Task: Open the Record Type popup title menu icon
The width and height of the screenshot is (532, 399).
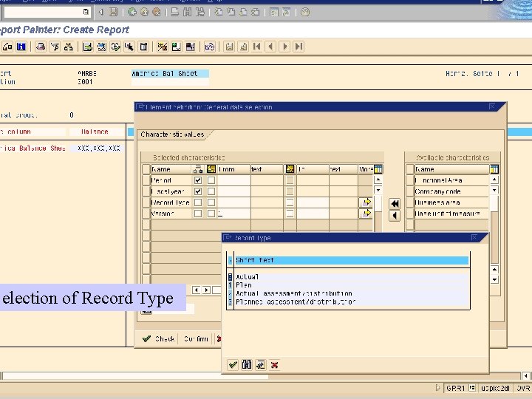Action: (x=228, y=238)
